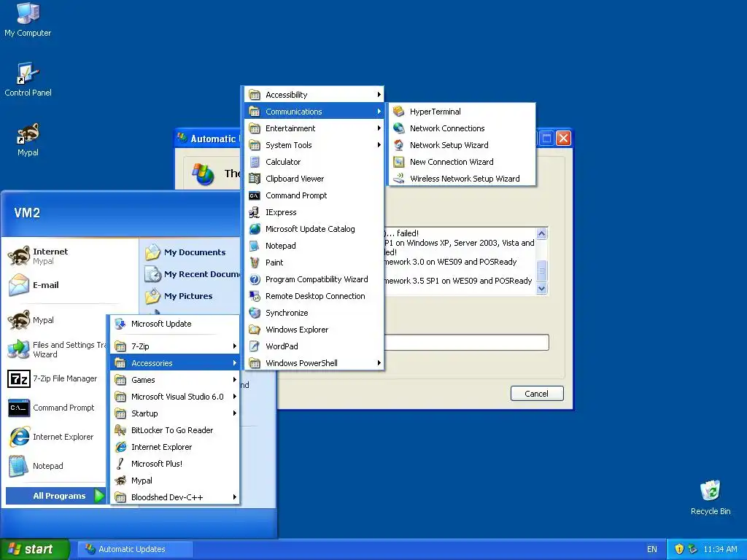Click the IExpress icon
747x560 pixels.
pos(255,212)
